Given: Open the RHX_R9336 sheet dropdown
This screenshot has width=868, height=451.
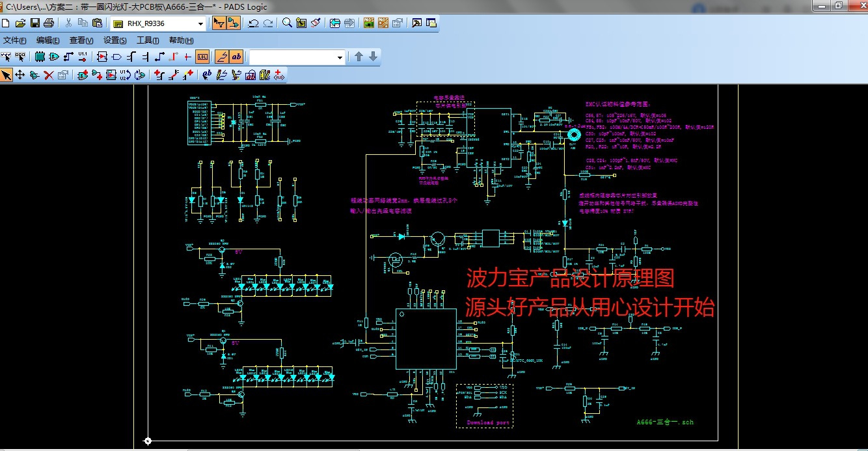Looking at the screenshot, I should 200,24.
